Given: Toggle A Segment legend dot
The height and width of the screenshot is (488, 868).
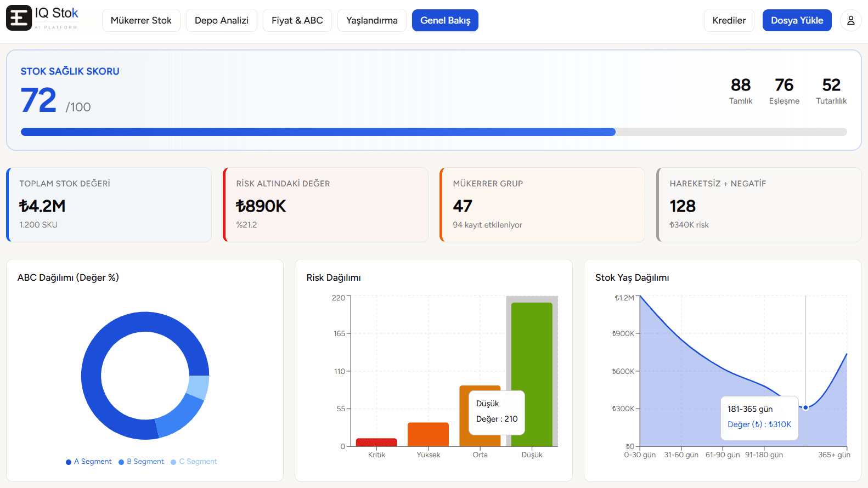Looking at the screenshot, I should tap(69, 462).
